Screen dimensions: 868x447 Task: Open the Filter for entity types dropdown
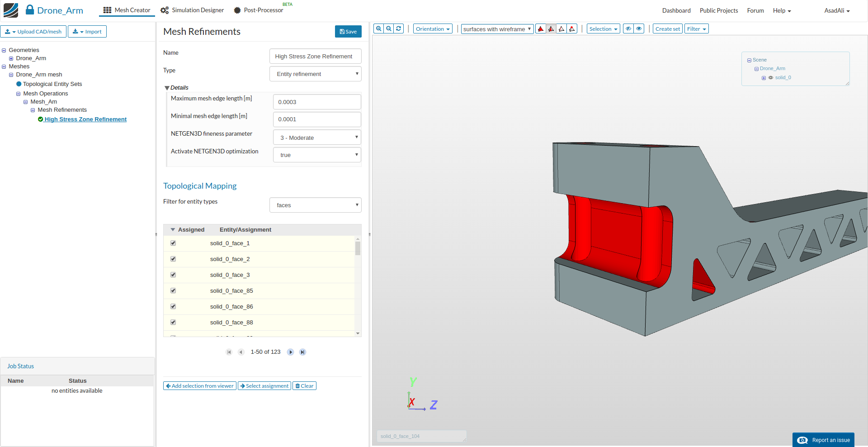pos(315,205)
